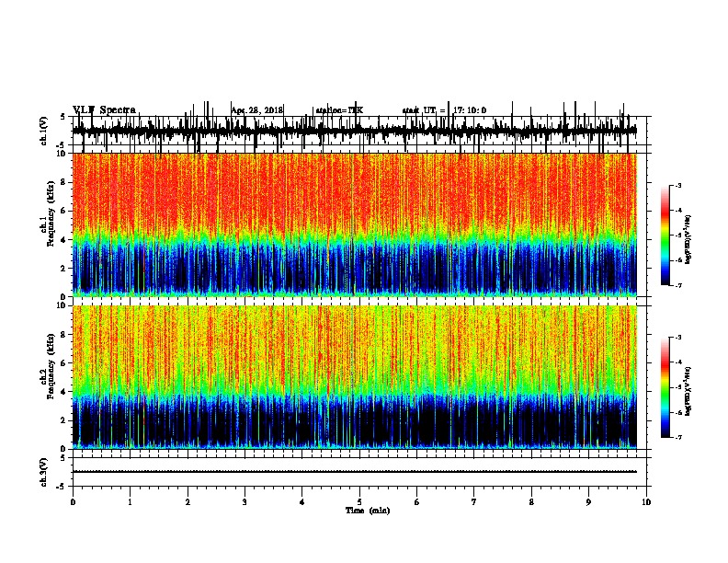
Task: Click the time-axis tick label '4'
Action: [302, 502]
